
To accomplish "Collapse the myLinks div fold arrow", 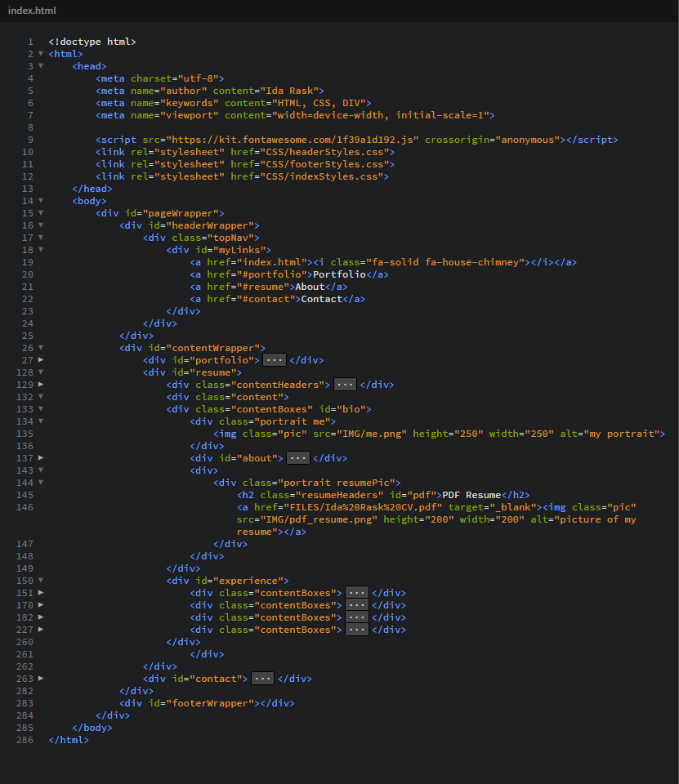I will [41, 250].
